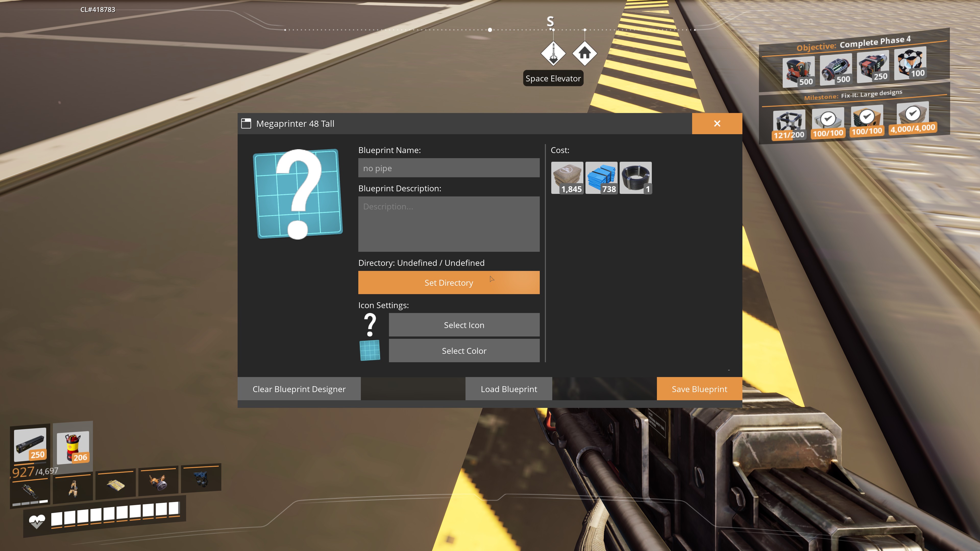Click the first completed 100/100 milestone item
Image resolution: width=980 pixels, height=551 pixels.
tap(828, 123)
